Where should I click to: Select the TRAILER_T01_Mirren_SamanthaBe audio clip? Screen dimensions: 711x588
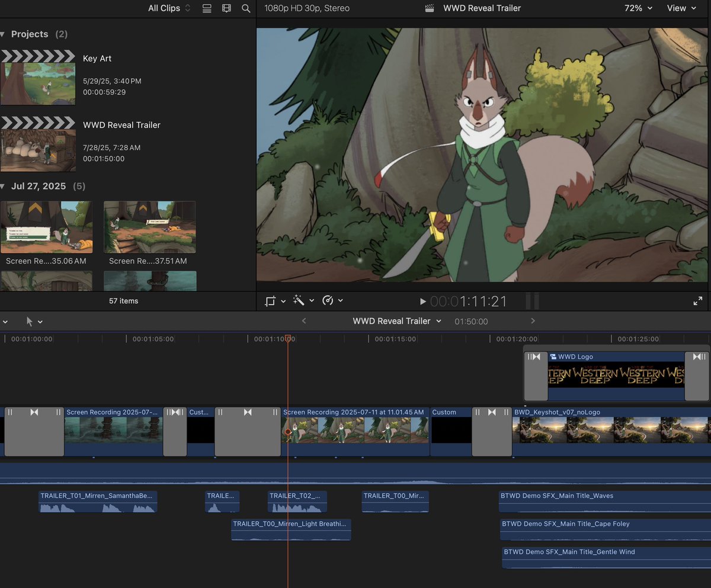[x=98, y=502]
